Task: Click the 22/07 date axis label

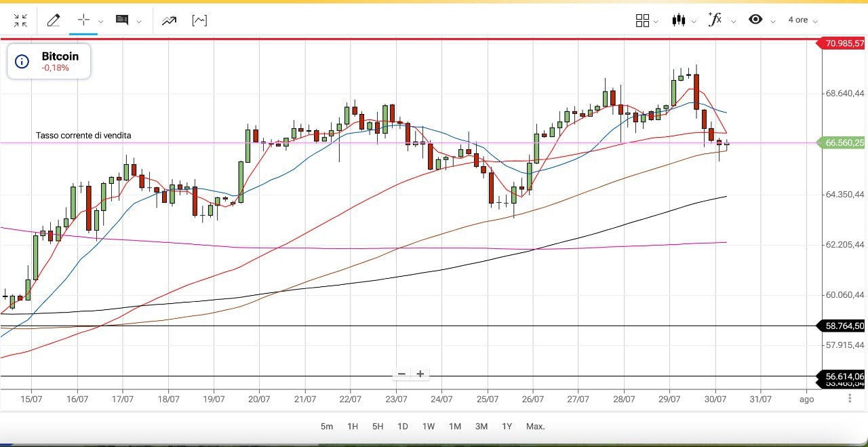Action: coord(351,400)
